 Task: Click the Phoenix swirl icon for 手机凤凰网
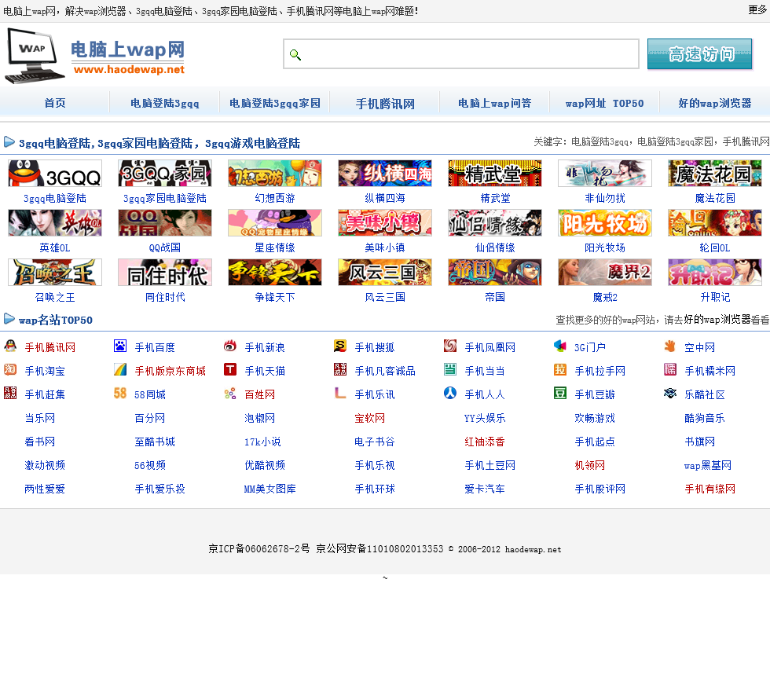[x=450, y=346]
